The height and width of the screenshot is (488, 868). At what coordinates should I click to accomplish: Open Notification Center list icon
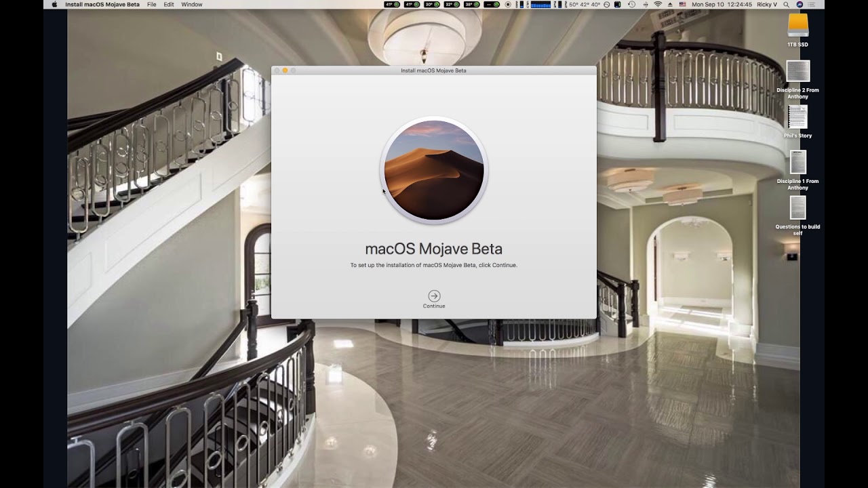813,4
